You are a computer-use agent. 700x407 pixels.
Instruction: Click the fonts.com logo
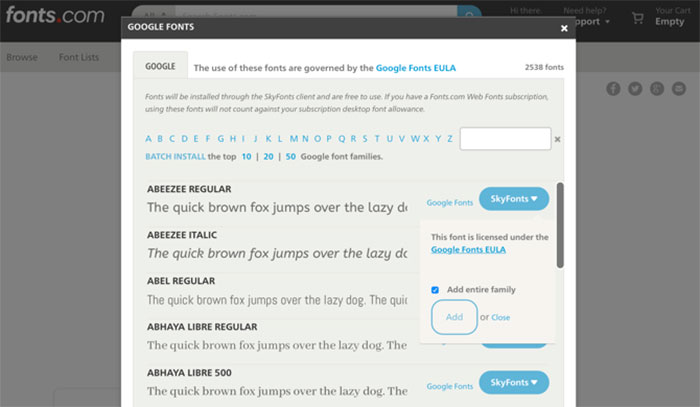[x=55, y=15]
